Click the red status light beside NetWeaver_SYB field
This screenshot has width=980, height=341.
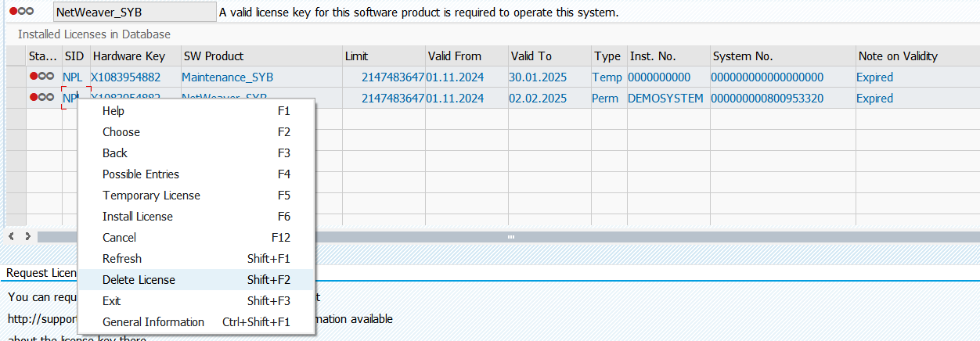click(x=21, y=12)
